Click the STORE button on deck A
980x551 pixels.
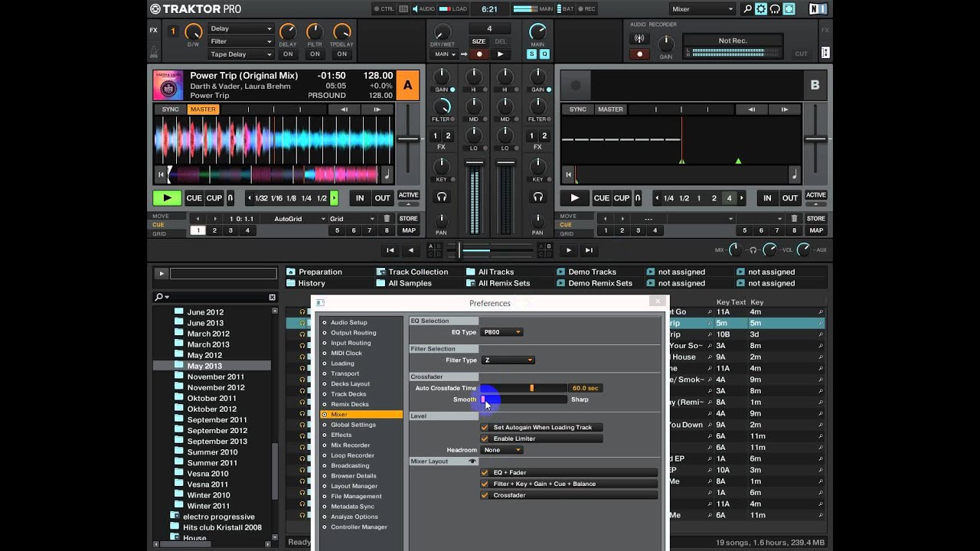coord(409,219)
